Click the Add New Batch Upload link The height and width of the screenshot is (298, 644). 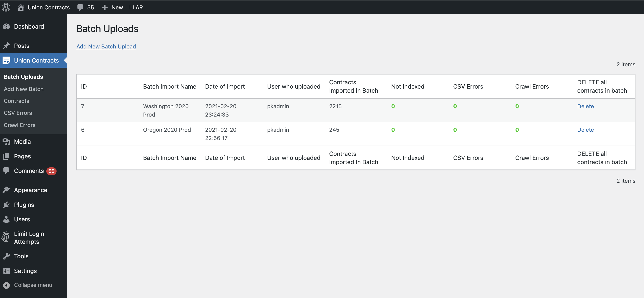(x=106, y=47)
